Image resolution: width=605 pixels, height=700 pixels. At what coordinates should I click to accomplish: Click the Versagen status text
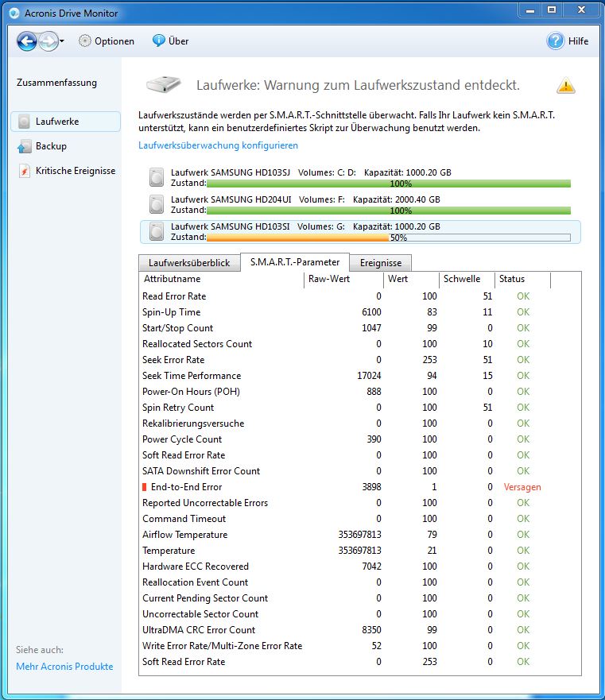click(x=522, y=487)
